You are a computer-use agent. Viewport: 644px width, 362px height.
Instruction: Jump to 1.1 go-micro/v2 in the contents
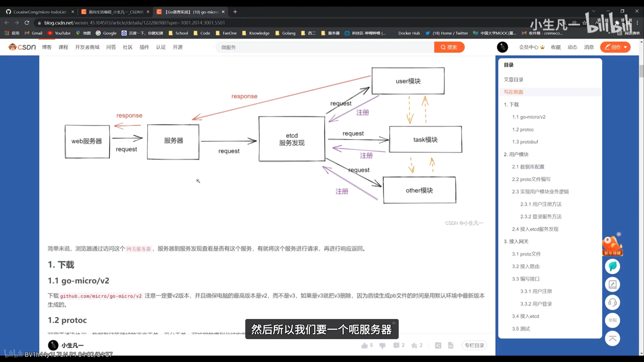pos(529,117)
